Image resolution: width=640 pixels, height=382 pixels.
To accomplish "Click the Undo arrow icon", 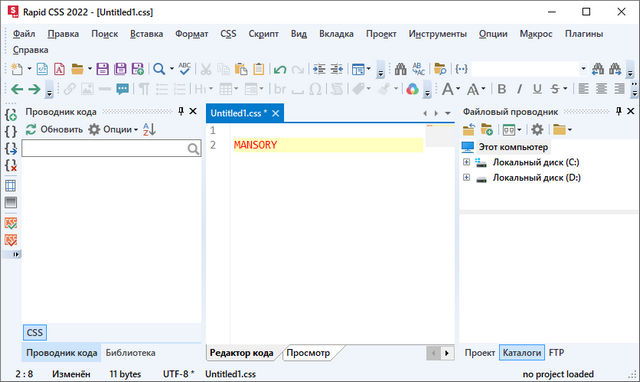I will [280, 69].
